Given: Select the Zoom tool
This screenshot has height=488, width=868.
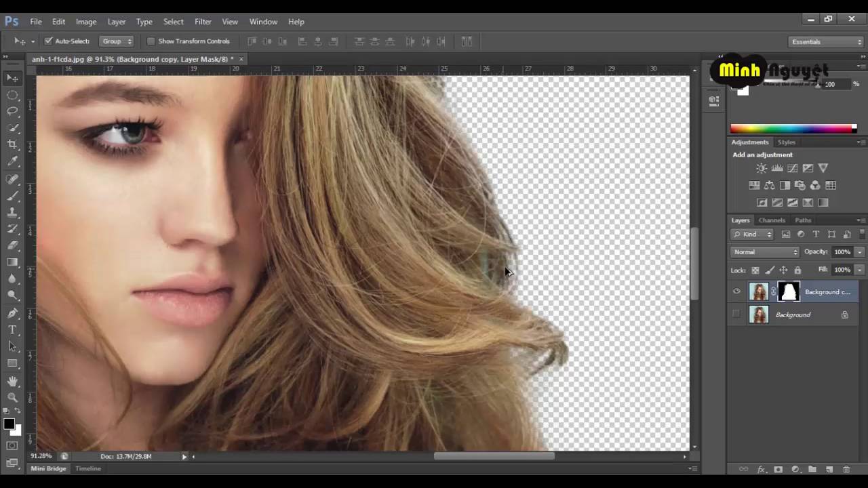Looking at the screenshot, I should click(x=12, y=398).
